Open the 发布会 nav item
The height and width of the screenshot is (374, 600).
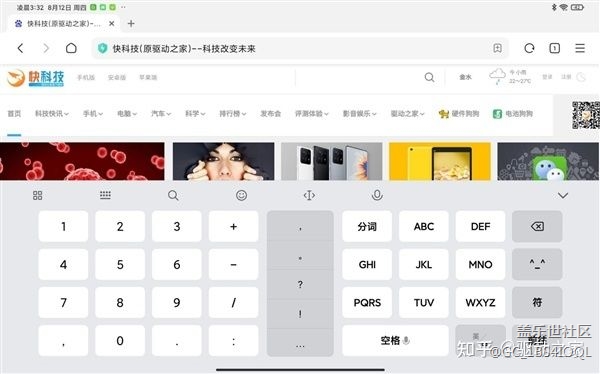(x=271, y=114)
